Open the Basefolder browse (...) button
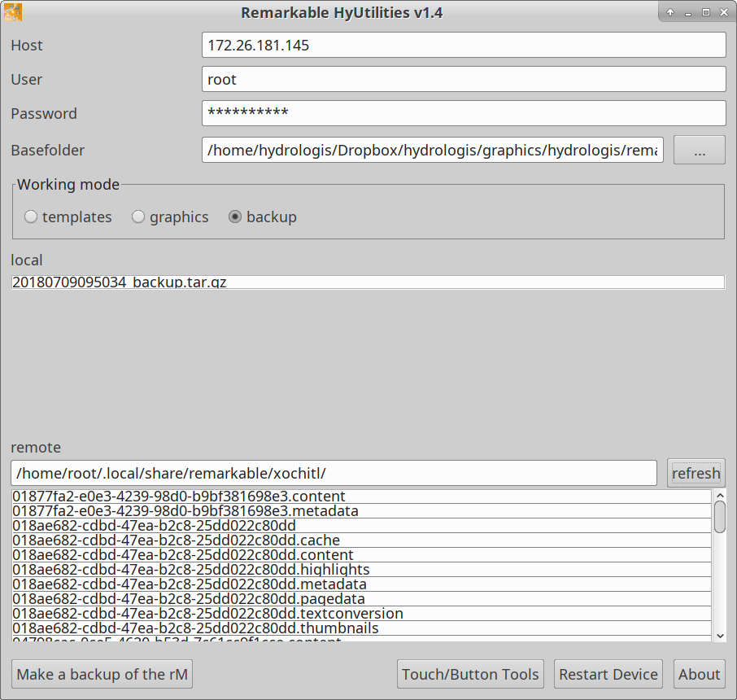This screenshot has height=700, width=737. tap(700, 150)
